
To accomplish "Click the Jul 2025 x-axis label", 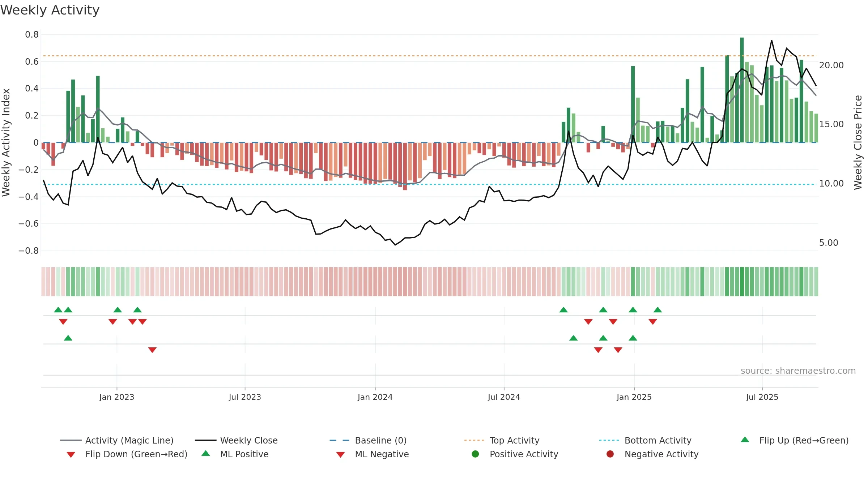I will point(762,397).
